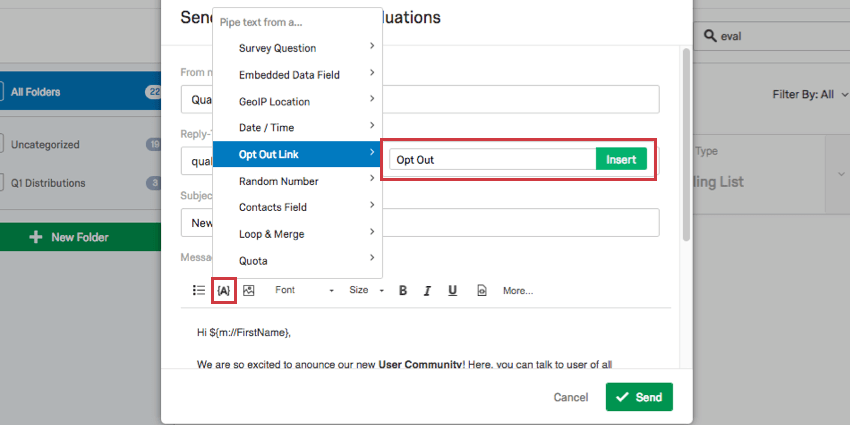Select Quota menu item
This screenshot has height=425, width=850.
pyautogui.click(x=298, y=261)
